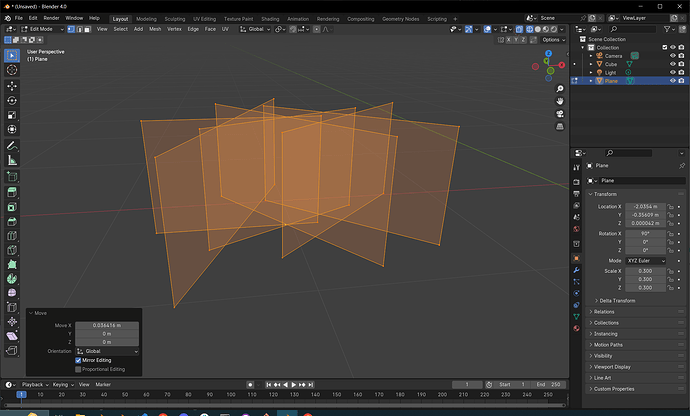This screenshot has width=690, height=416.
Task: Select the Shear tool
Action: [12, 336]
